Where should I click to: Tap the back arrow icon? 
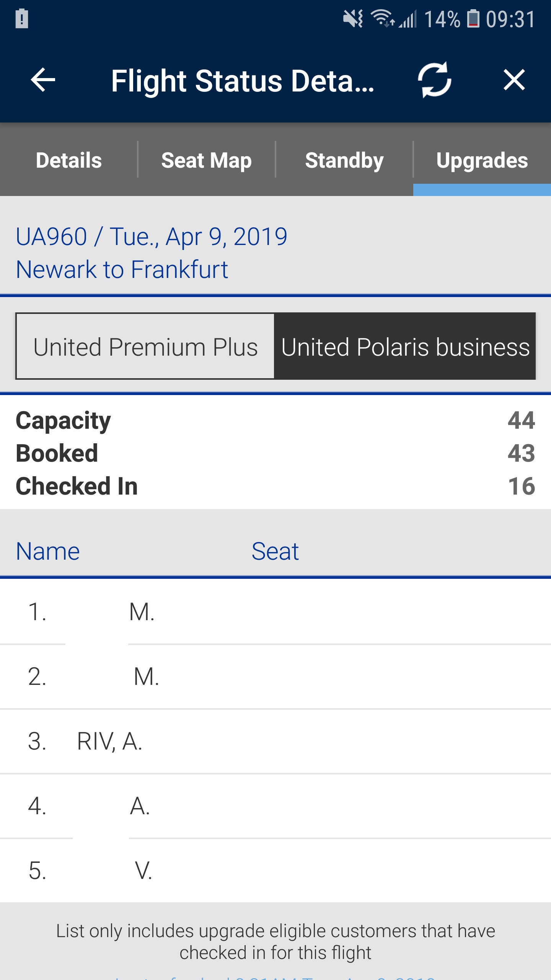[x=43, y=80]
